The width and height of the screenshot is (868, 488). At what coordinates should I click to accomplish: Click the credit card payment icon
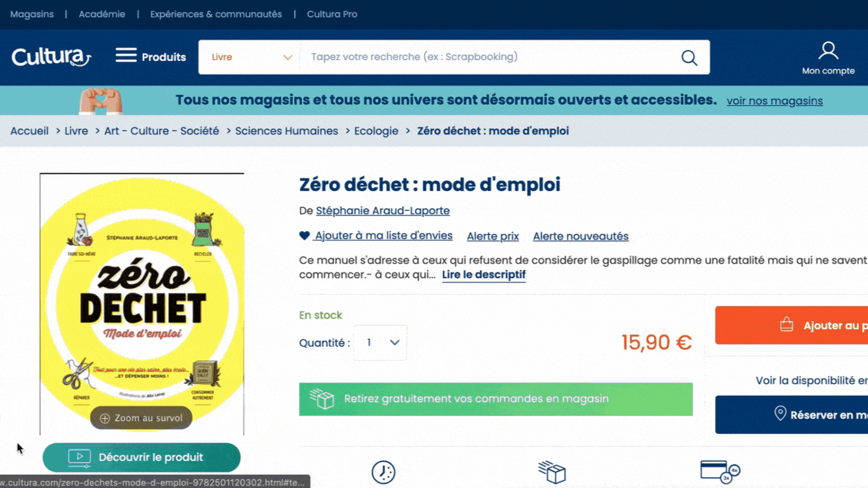(x=720, y=472)
